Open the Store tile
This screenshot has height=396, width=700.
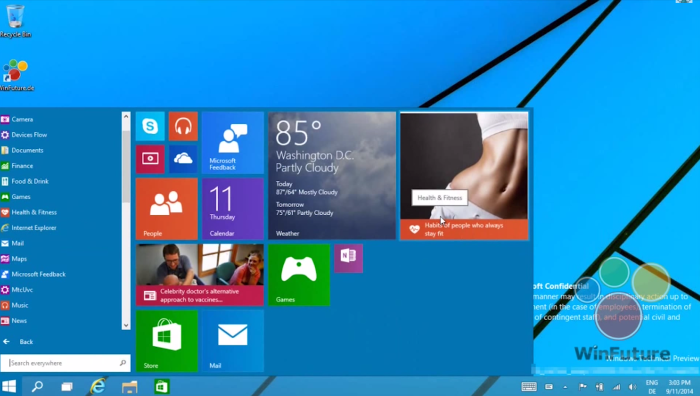pos(167,341)
